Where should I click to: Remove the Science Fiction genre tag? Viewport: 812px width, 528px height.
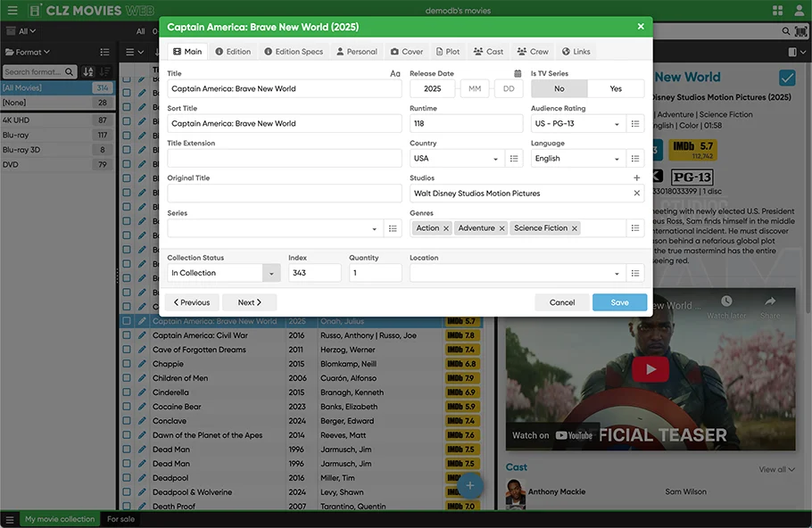click(575, 228)
